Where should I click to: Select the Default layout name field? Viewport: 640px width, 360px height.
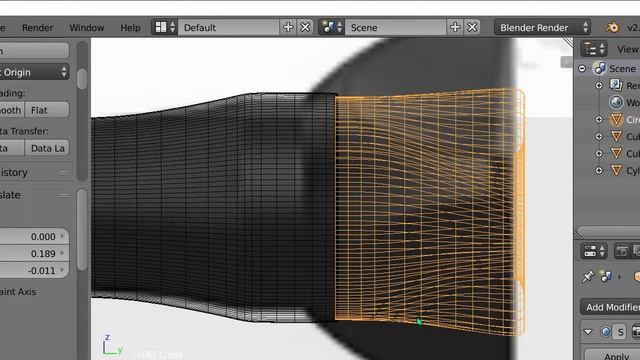(x=229, y=27)
